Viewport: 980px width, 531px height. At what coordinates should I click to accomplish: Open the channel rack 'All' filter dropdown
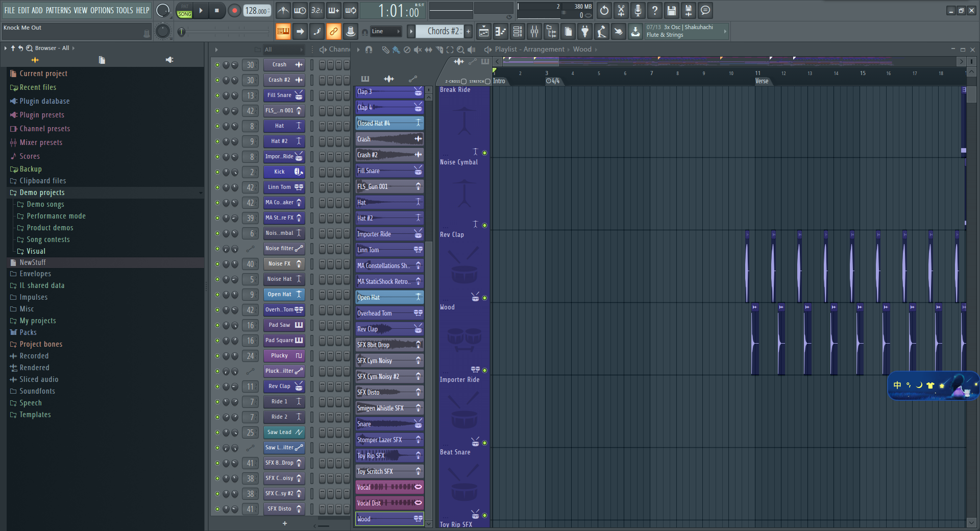[x=284, y=50]
